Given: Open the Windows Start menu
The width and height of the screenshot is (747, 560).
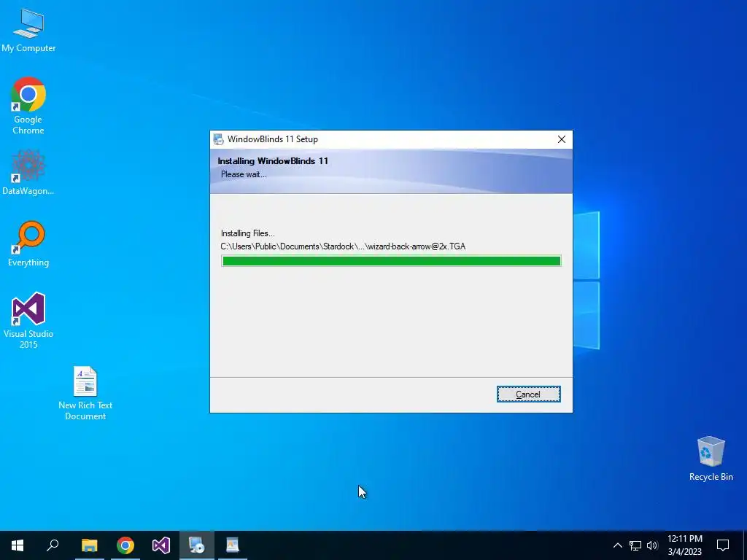Looking at the screenshot, I should click(x=18, y=545).
